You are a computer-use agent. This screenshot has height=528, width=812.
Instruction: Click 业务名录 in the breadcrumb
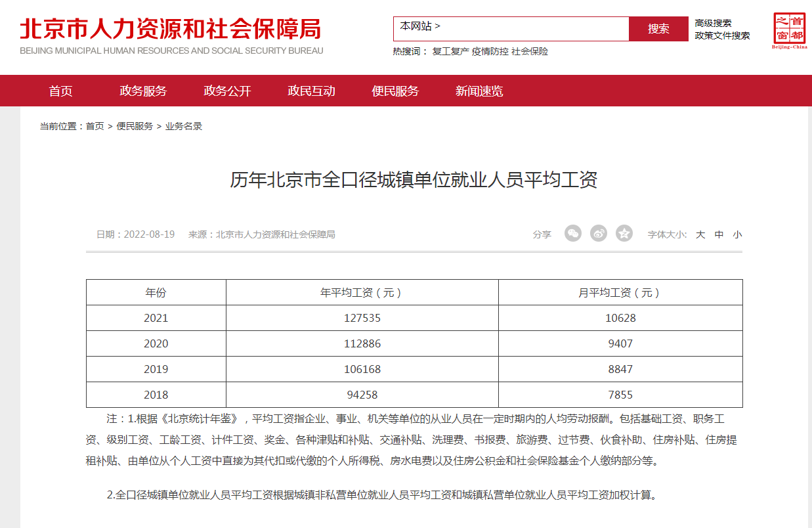[x=183, y=126]
